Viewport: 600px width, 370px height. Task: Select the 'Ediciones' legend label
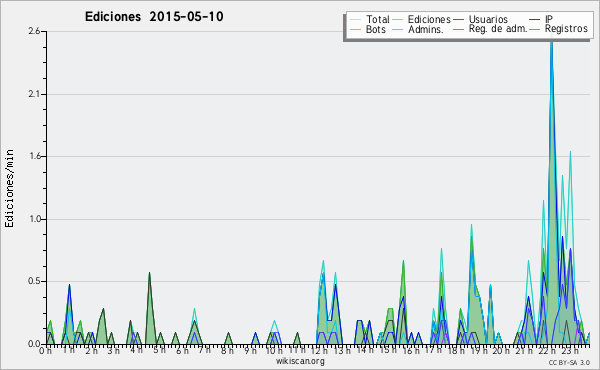coord(429,19)
